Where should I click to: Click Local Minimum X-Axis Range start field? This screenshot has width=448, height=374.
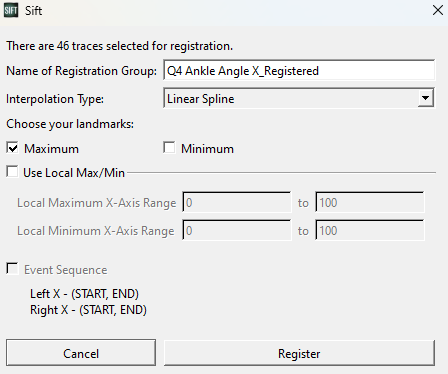(237, 230)
